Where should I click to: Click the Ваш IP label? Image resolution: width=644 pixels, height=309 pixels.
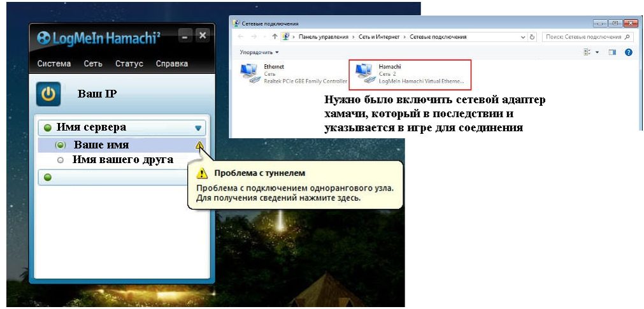[97, 94]
